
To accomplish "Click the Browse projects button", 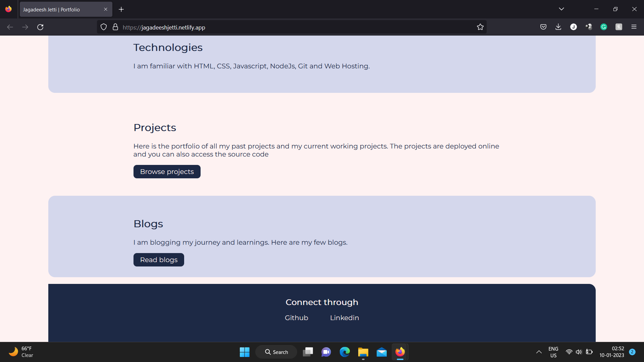I will click(x=167, y=171).
